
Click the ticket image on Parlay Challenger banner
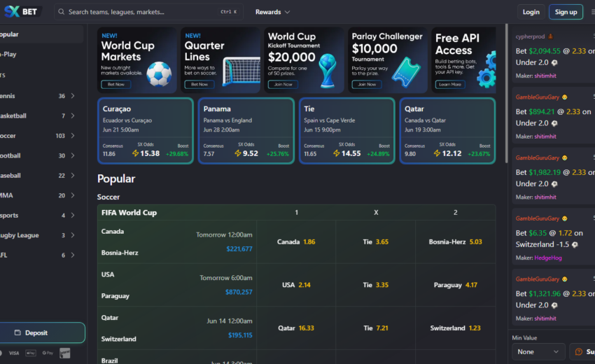(x=406, y=72)
